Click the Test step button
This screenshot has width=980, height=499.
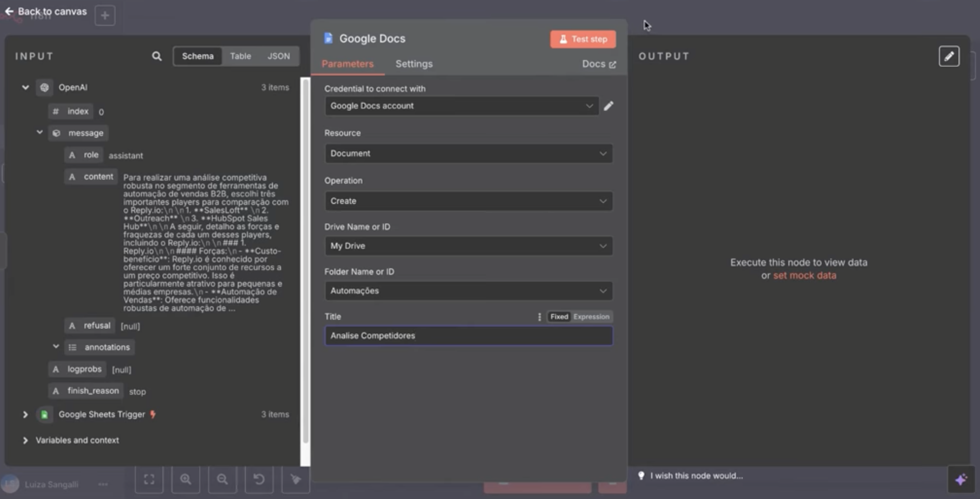coord(582,39)
